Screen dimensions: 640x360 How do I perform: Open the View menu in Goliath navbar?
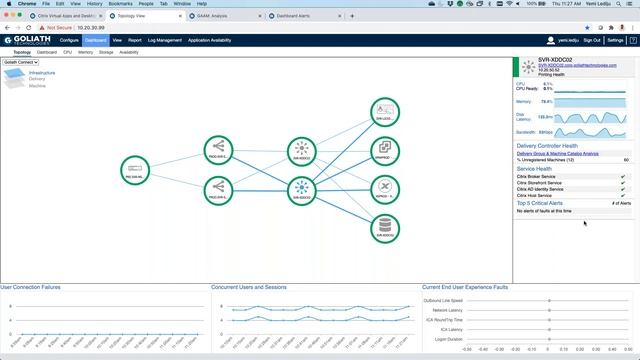point(117,40)
